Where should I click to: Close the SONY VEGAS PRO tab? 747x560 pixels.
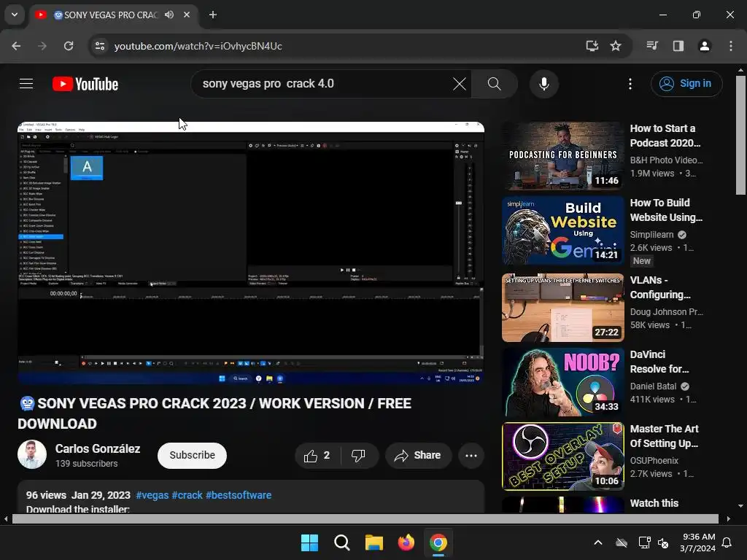(x=187, y=15)
